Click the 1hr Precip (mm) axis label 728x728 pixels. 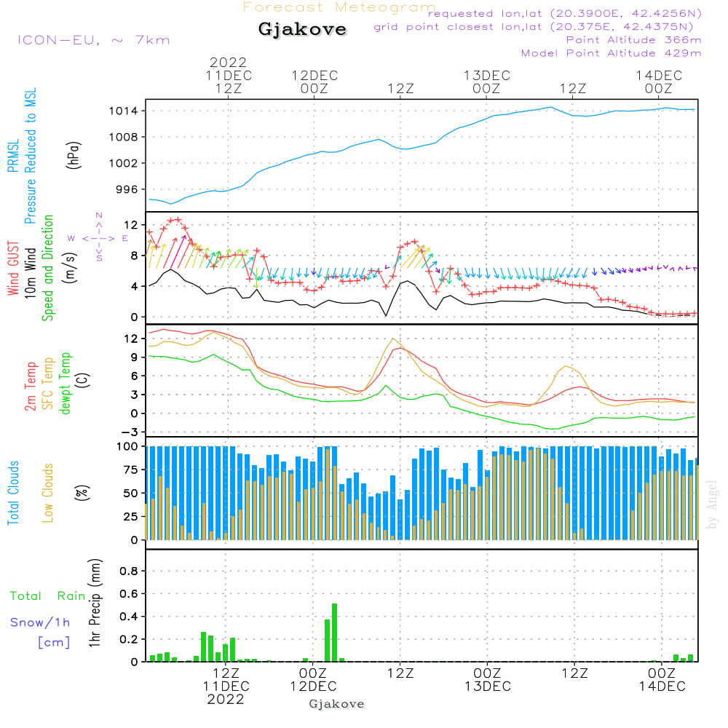tap(94, 603)
